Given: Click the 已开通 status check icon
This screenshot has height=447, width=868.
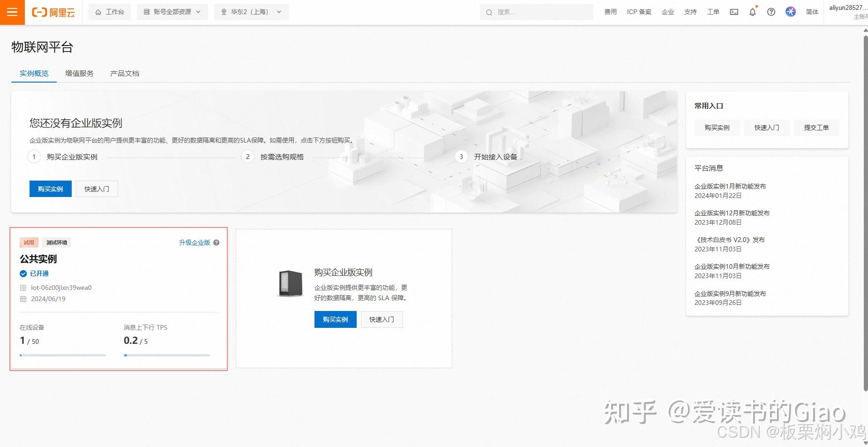Looking at the screenshot, I should click(x=23, y=273).
